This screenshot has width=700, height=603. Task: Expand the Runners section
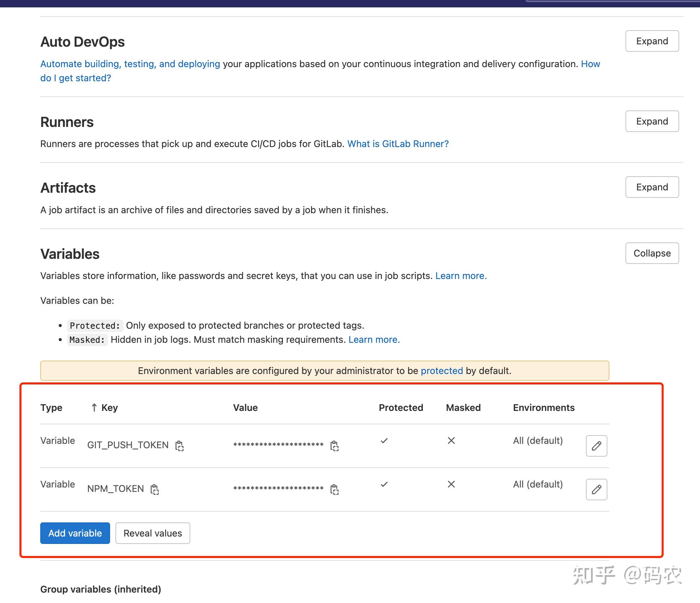(x=652, y=121)
